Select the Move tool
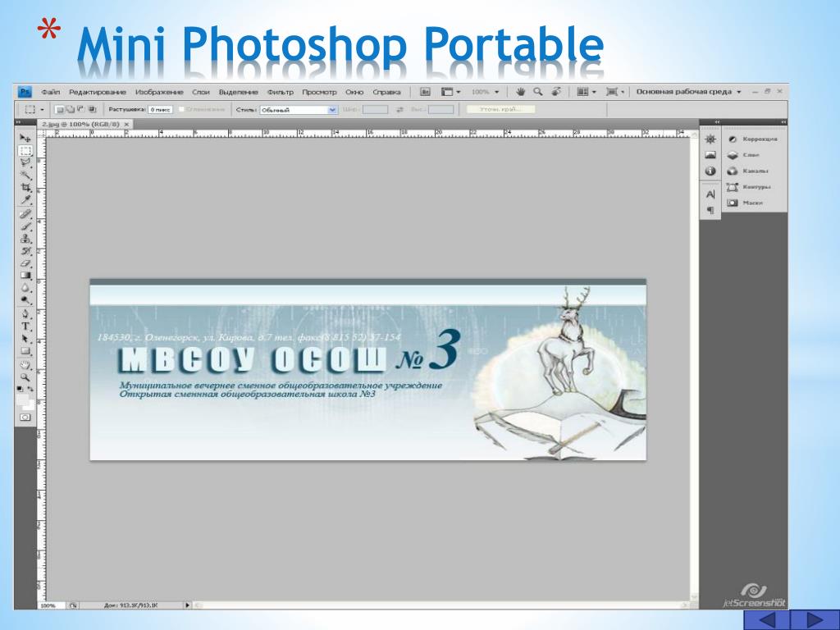This screenshot has height=630, width=840. (25, 138)
